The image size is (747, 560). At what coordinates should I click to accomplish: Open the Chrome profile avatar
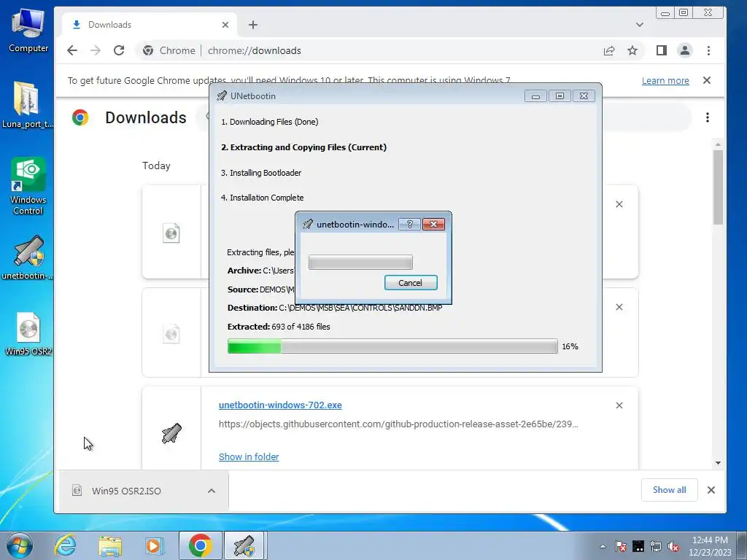click(684, 50)
